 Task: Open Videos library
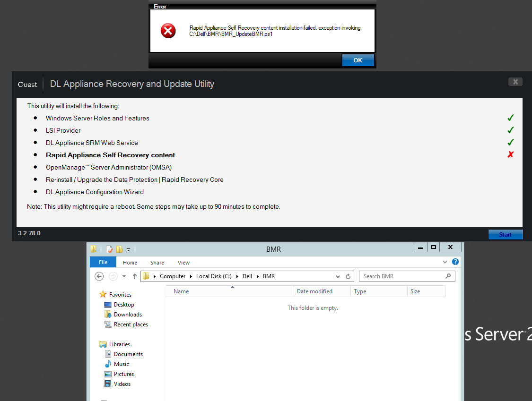(x=122, y=384)
